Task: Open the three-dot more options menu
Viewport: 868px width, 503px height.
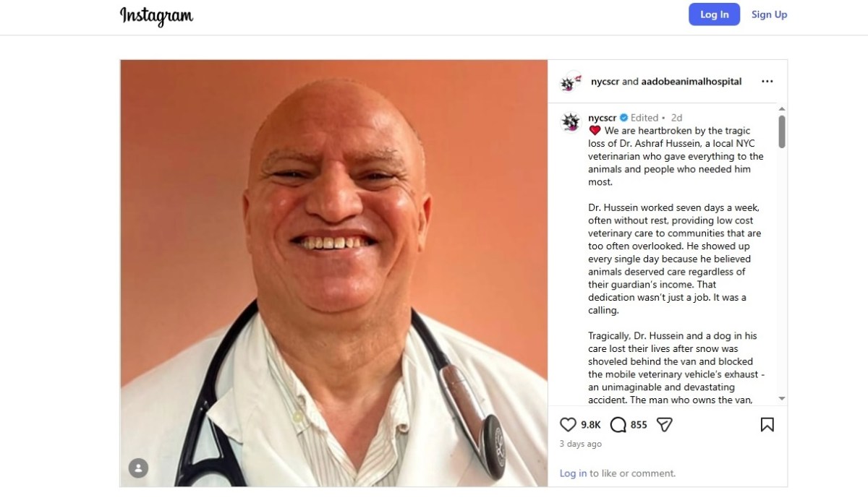Action: pyautogui.click(x=767, y=82)
